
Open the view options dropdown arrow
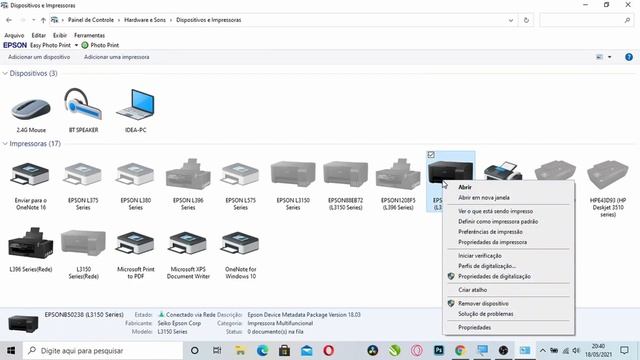tap(609, 57)
